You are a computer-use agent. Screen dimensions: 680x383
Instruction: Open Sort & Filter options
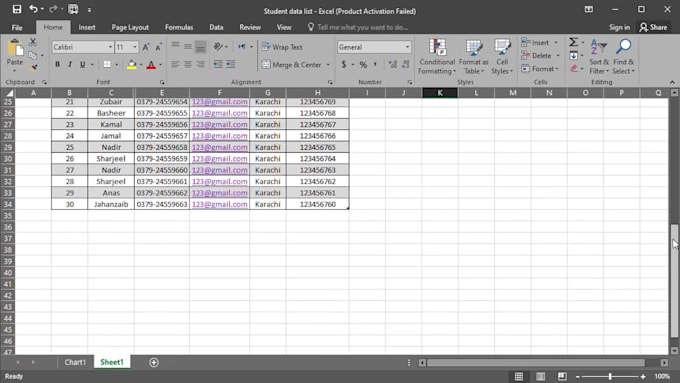tap(599, 56)
